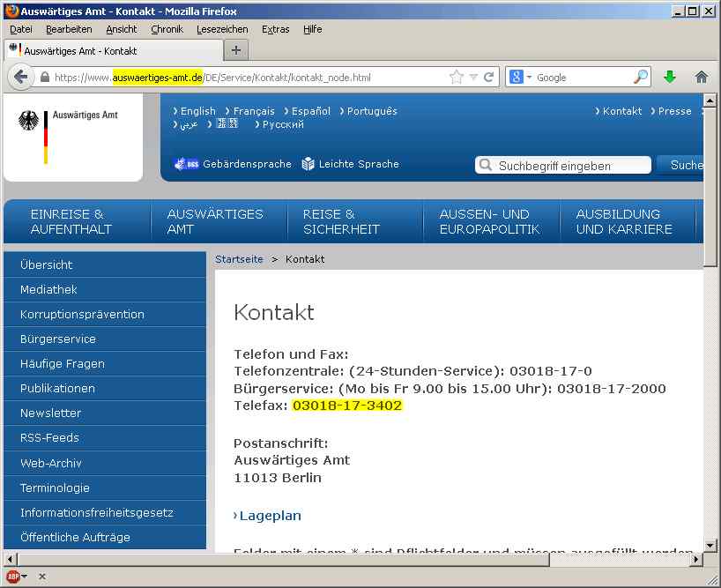Open Web-Archiv in the sidebar
This screenshot has width=721, height=588.
pos(105,463)
